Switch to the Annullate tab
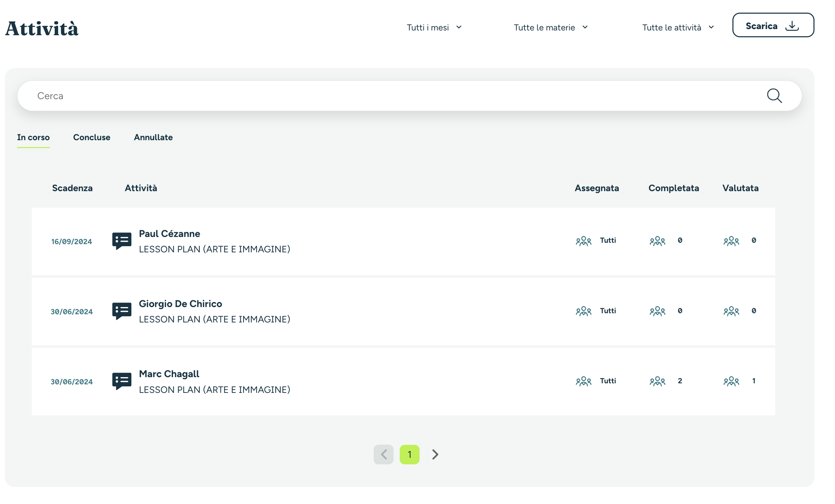 pyautogui.click(x=153, y=137)
